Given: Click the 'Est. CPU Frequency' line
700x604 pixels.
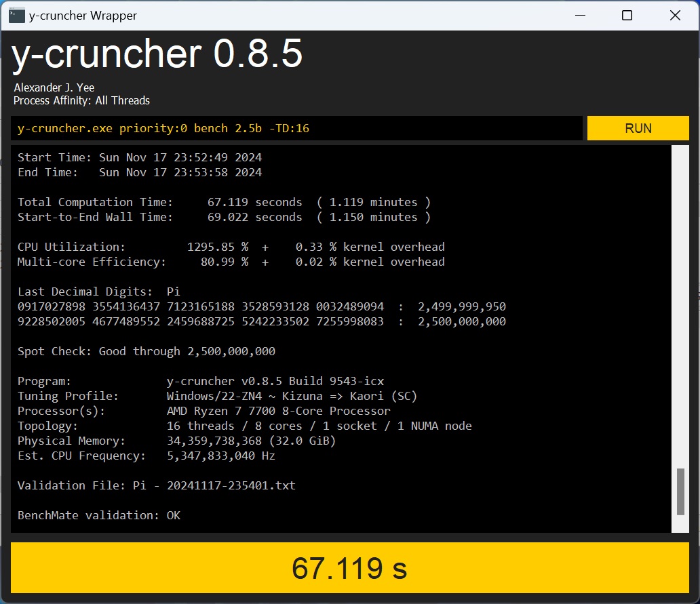Looking at the screenshot, I should (147, 456).
